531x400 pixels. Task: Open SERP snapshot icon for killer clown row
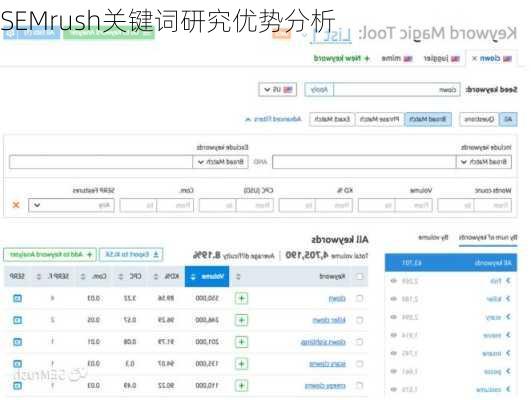[17, 320]
